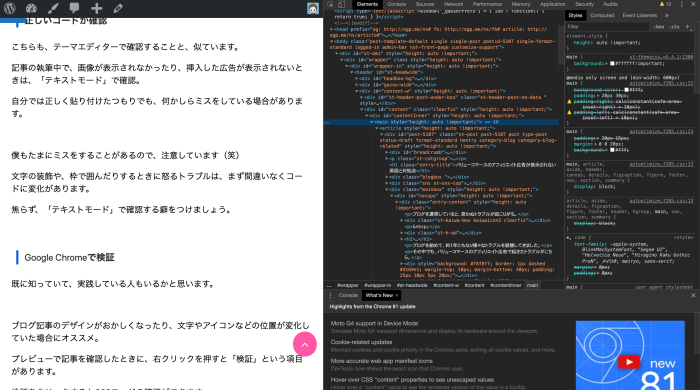
Task: Click the new style rule plus icon
Action: (688, 27)
